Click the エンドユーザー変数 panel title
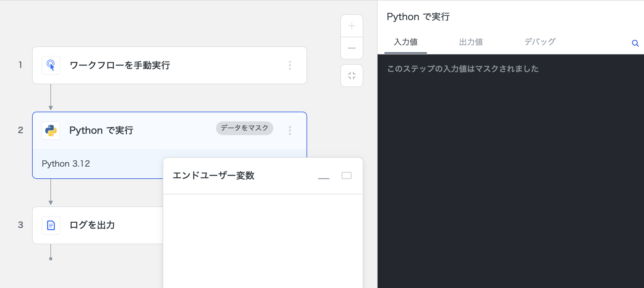 coord(213,175)
